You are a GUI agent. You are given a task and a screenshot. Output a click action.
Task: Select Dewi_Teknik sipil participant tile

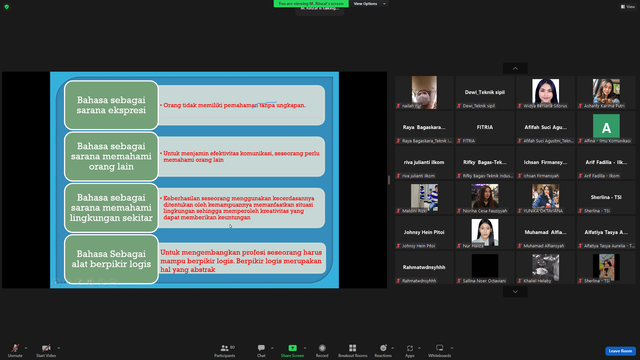point(484,92)
